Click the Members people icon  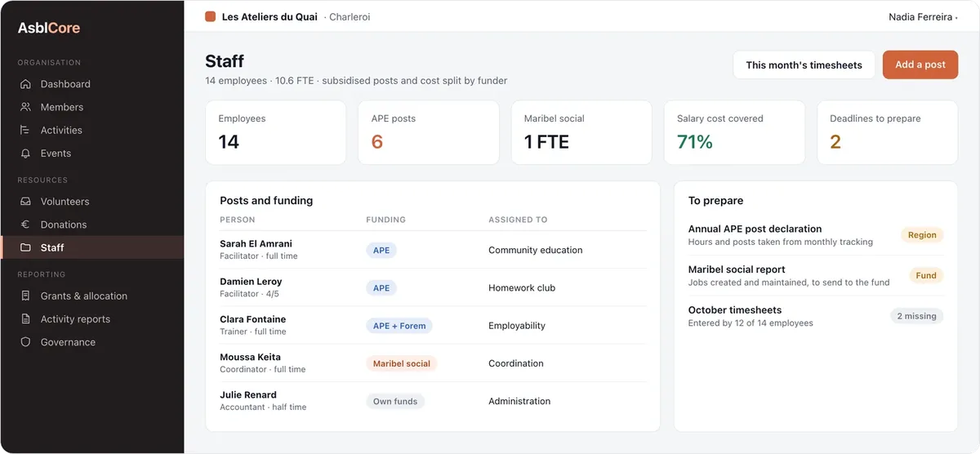pos(25,107)
